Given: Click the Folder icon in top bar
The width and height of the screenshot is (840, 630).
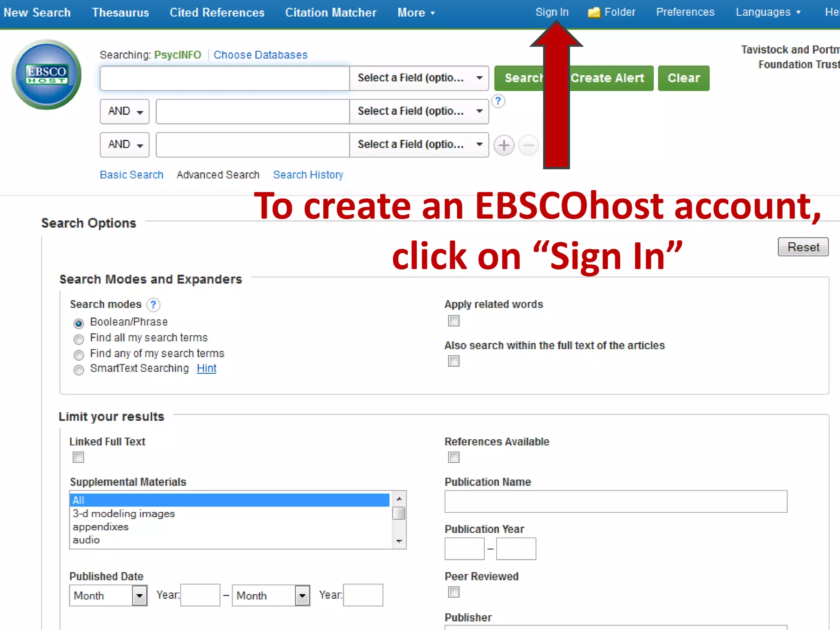Looking at the screenshot, I should tap(594, 12).
